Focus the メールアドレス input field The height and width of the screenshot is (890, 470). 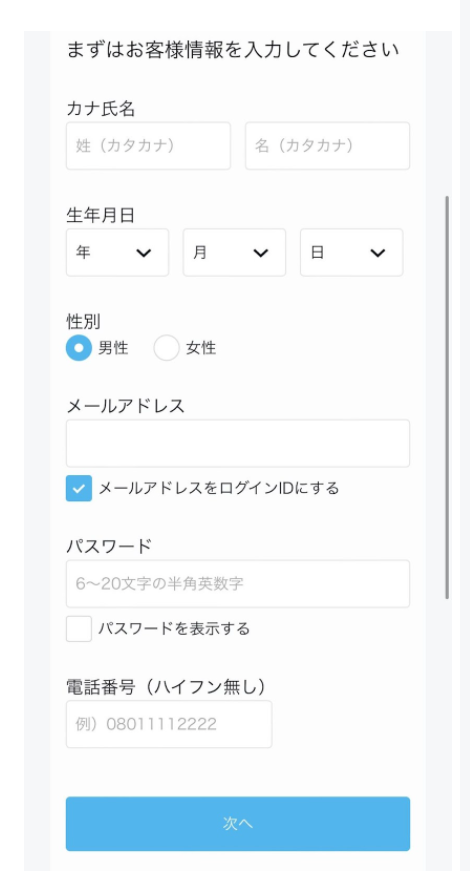238,443
